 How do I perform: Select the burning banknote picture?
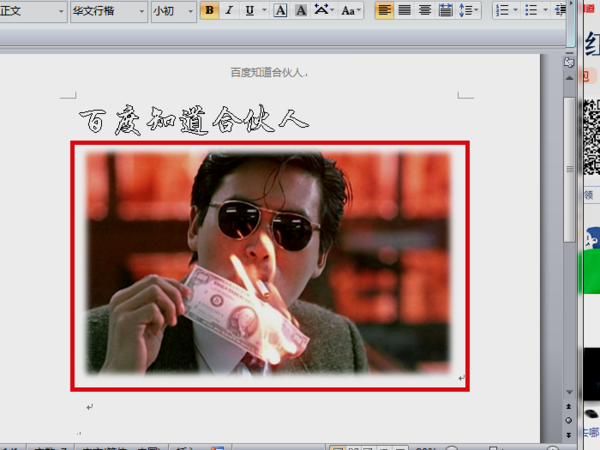coord(269,262)
